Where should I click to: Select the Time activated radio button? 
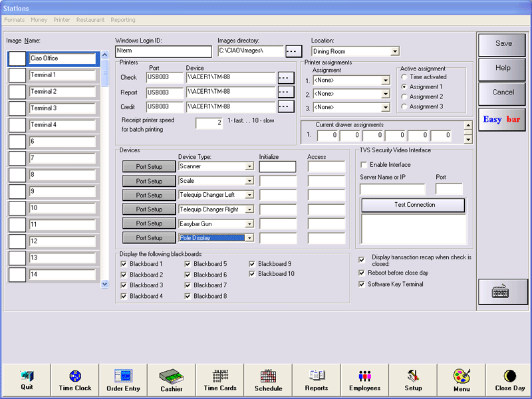404,77
